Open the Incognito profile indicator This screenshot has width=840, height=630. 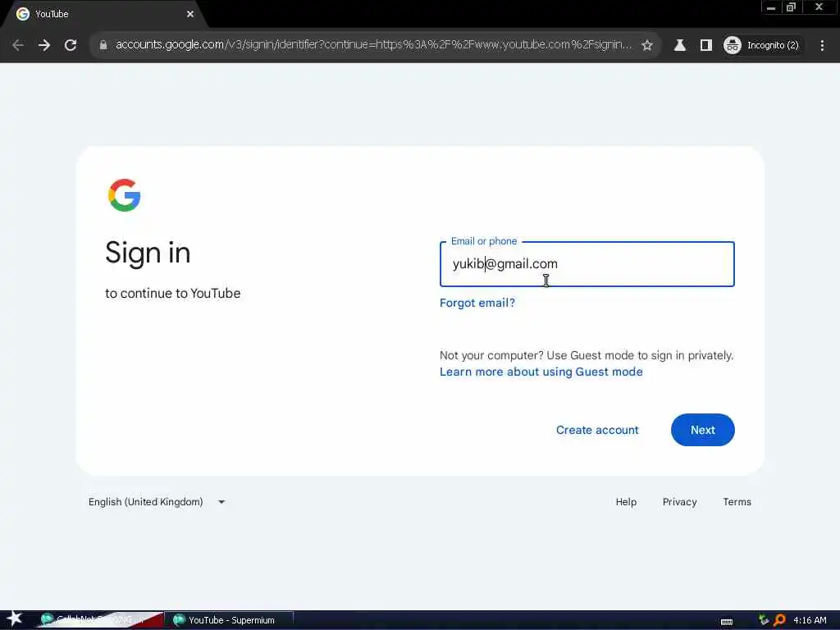pyautogui.click(x=761, y=45)
